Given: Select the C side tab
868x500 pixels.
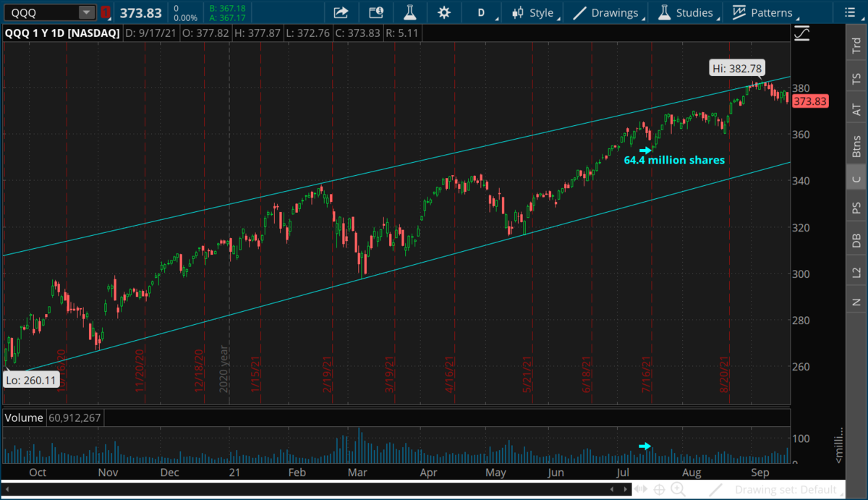Looking at the screenshot, I should point(856,179).
